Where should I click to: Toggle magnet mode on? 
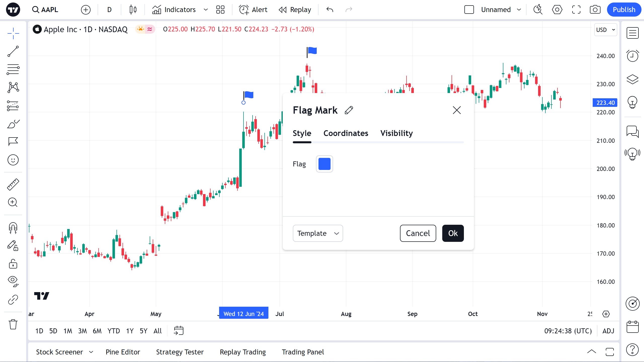pyautogui.click(x=13, y=228)
